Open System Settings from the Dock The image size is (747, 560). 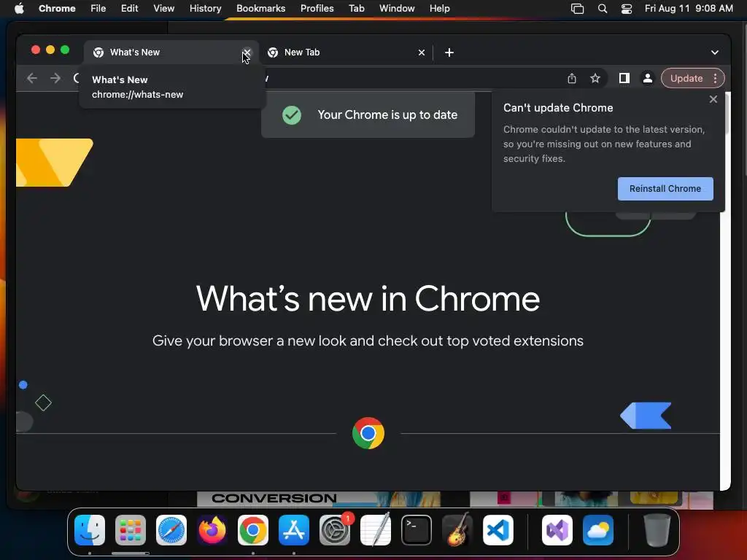pyautogui.click(x=335, y=530)
